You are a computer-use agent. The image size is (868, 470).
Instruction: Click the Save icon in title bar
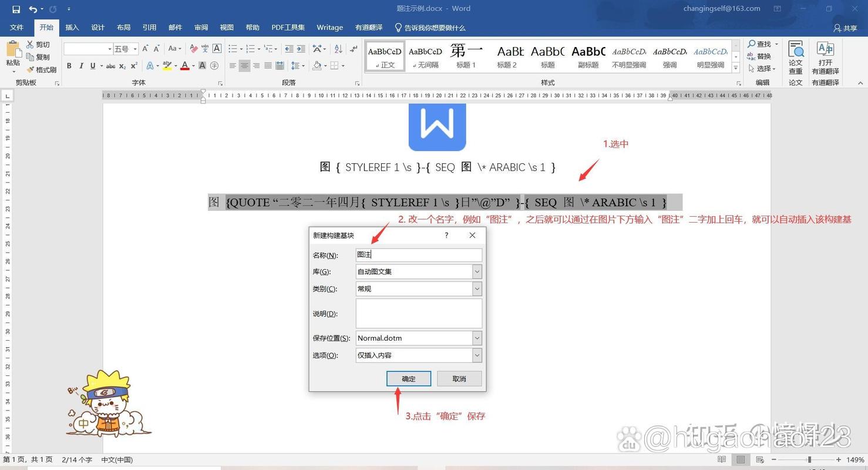(16, 9)
